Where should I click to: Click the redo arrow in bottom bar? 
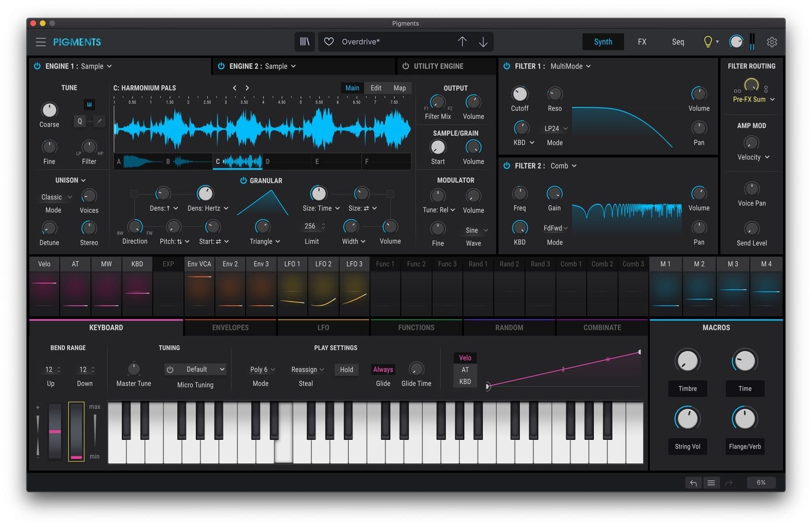point(729,483)
